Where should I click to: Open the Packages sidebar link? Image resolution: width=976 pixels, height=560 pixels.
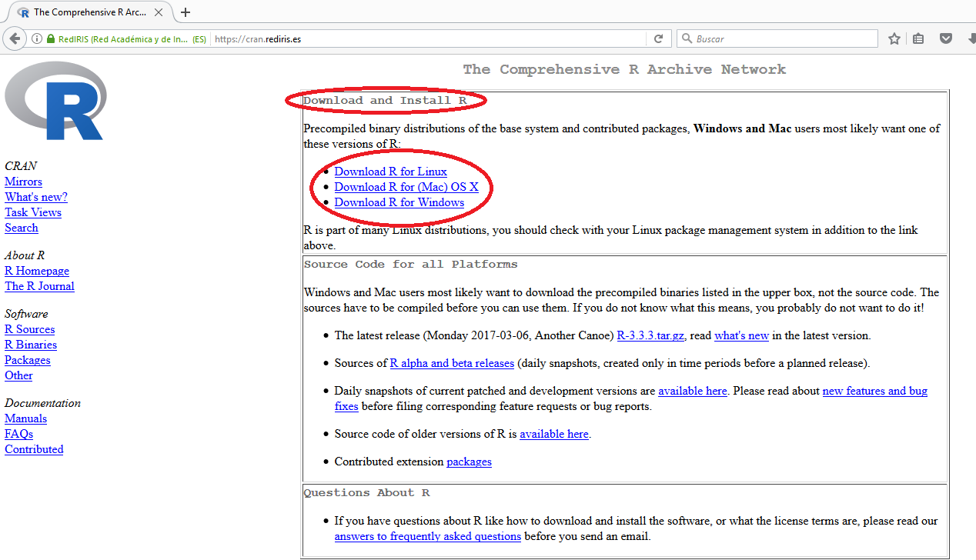[28, 360]
